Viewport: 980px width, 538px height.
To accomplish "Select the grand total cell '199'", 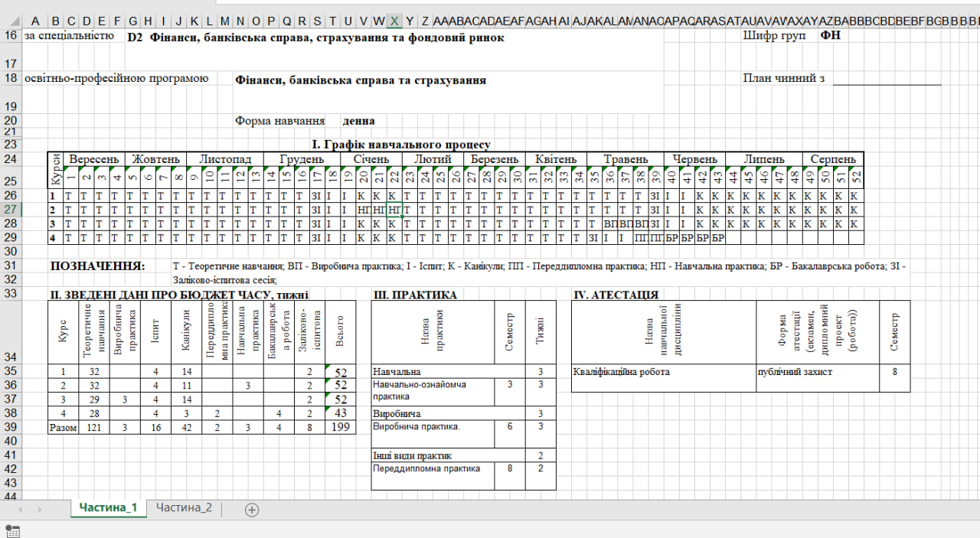I will click(x=341, y=427).
